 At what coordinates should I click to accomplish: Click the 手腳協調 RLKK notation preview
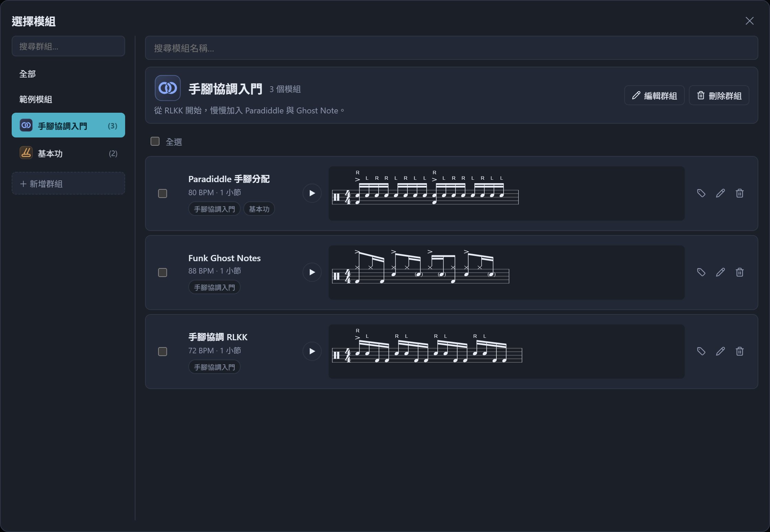tap(506, 352)
